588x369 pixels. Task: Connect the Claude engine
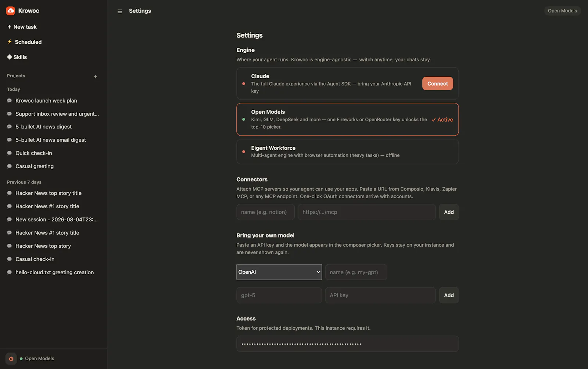point(437,84)
